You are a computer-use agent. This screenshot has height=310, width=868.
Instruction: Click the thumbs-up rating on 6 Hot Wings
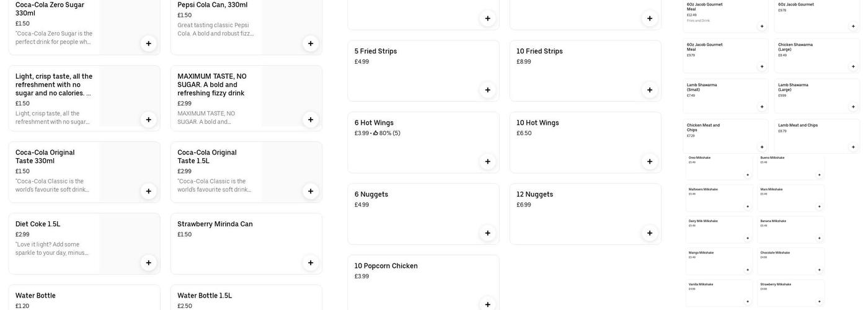[376, 133]
